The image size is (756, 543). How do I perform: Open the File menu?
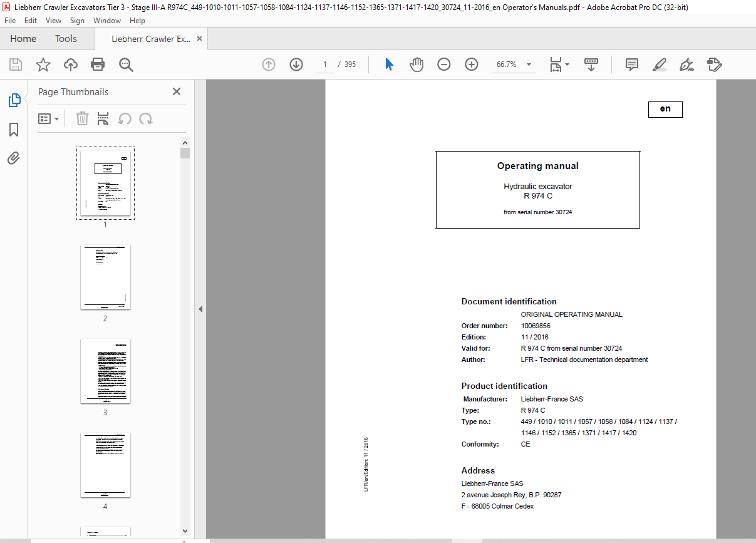click(10, 21)
